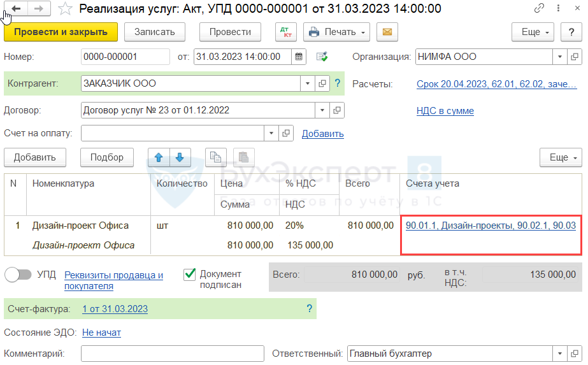Show Дт/Кт accounting entries

tap(285, 32)
